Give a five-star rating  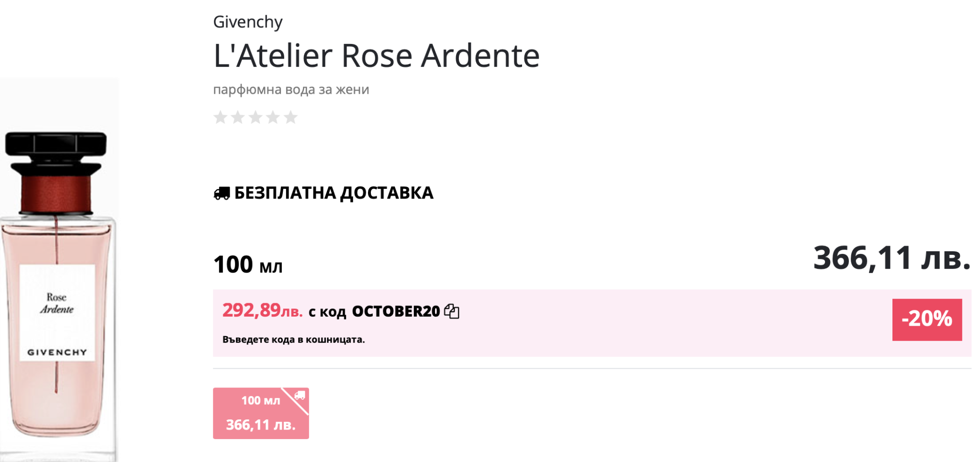coord(290,117)
